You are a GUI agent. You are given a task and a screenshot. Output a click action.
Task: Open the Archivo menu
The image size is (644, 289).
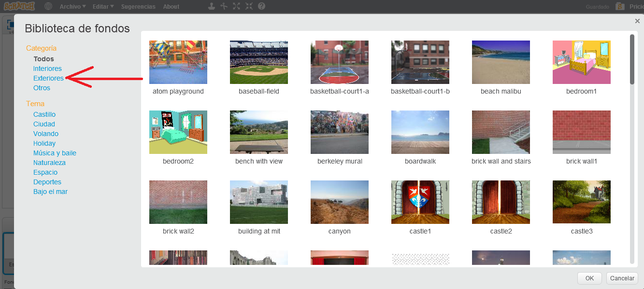click(72, 7)
